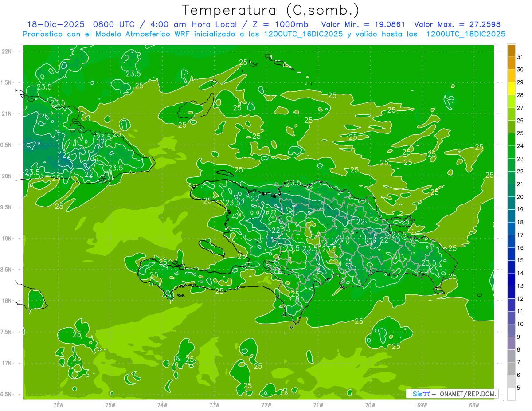Click the '8.5N' latitude axis label
The width and height of the screenshot is (532, 411).
[6, 270]
